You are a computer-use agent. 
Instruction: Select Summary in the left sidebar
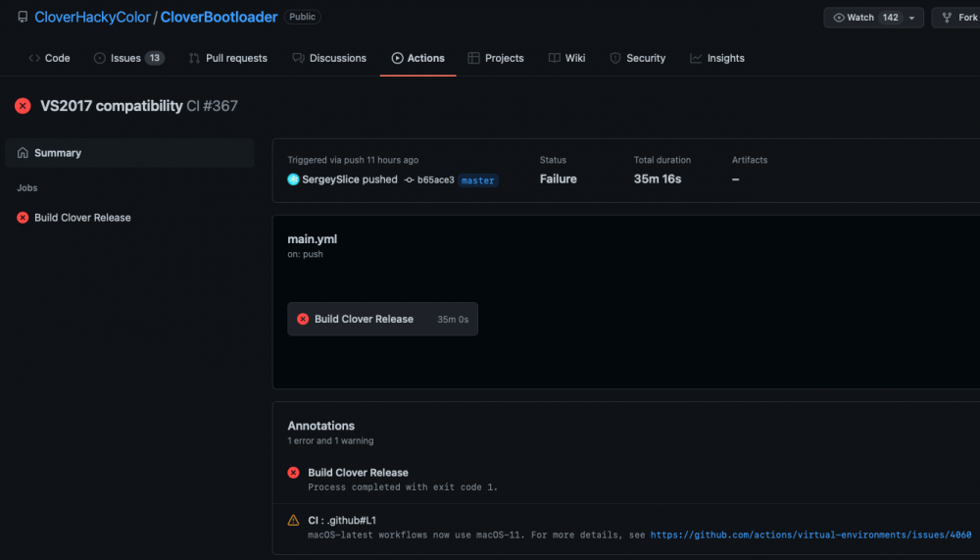pyautogui.click(x=129, y=153)
